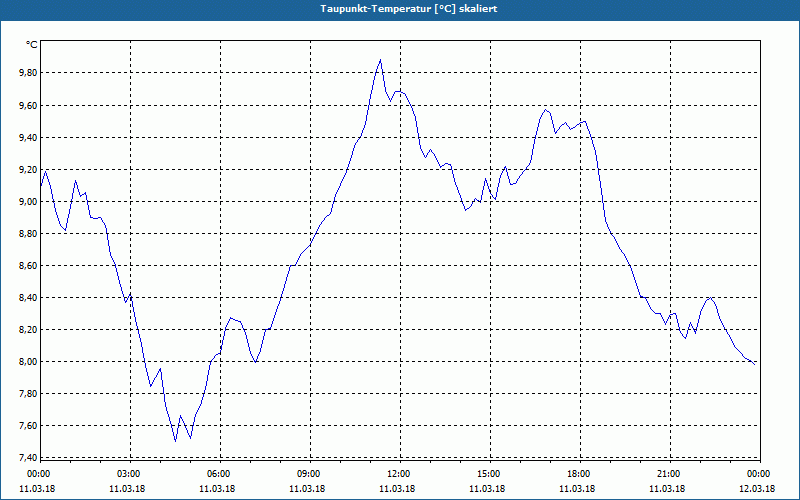This screenshot has height=500, width=800.
Task: Click the 7,40 y-axis value
Action: [28, 457]
